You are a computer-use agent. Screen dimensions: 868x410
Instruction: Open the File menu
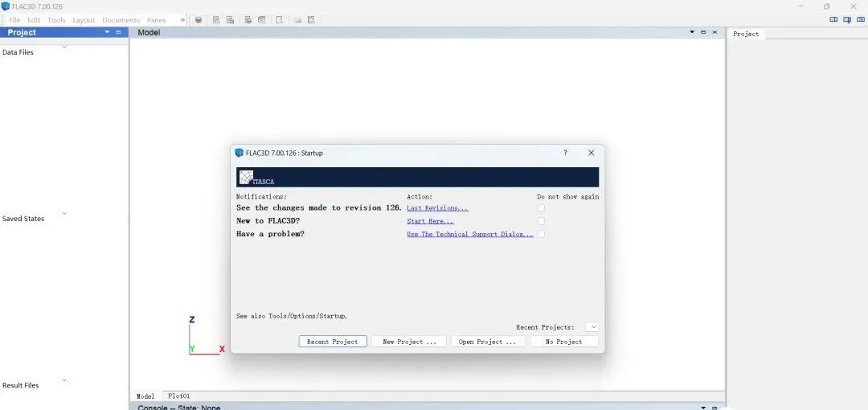14,20
